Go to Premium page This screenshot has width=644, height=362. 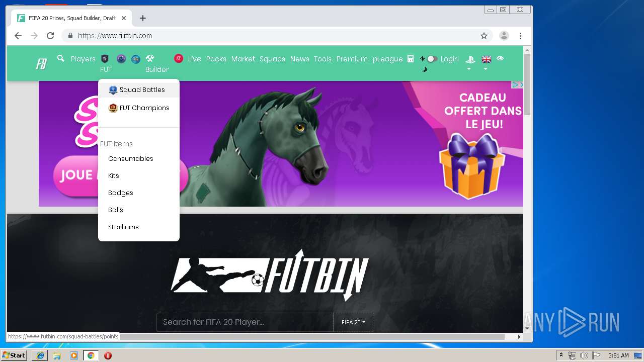pos(352,59)
